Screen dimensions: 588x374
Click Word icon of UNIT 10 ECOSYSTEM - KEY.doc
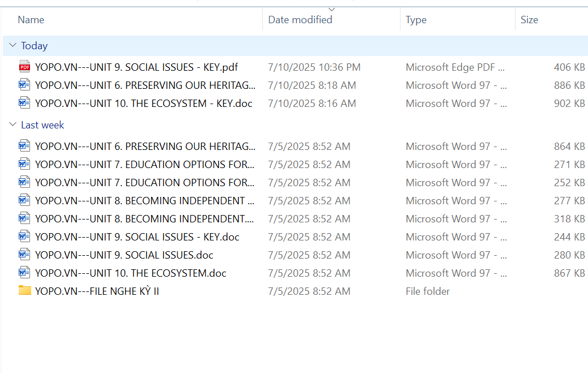24,103
